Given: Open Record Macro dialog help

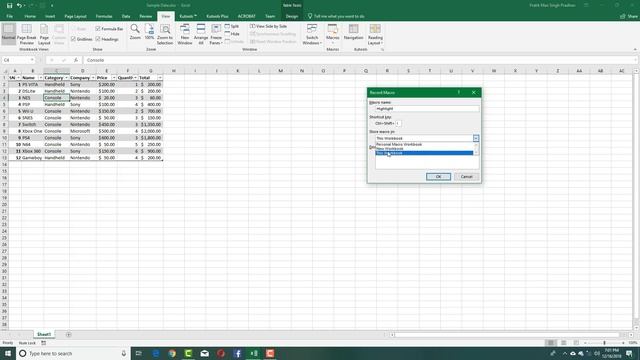Looking at the screenshot, I should coord(459,93).
